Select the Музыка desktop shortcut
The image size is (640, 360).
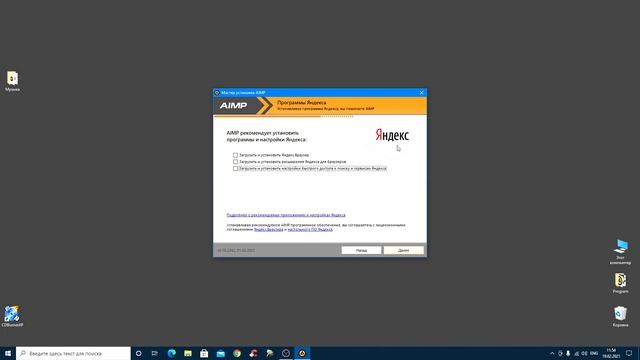pyautogui.click(x=12, y=81)
